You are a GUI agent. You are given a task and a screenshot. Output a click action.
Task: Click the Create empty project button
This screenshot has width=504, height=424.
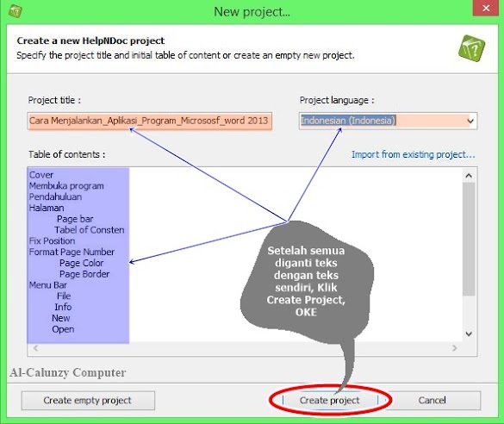click(88, 400)
